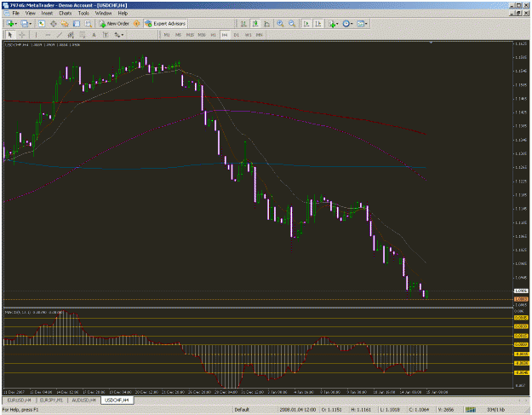The width and height of the screenshot is (532, 415).
Task: Expand the Profiles dropdown arrow
Action: 30,23
